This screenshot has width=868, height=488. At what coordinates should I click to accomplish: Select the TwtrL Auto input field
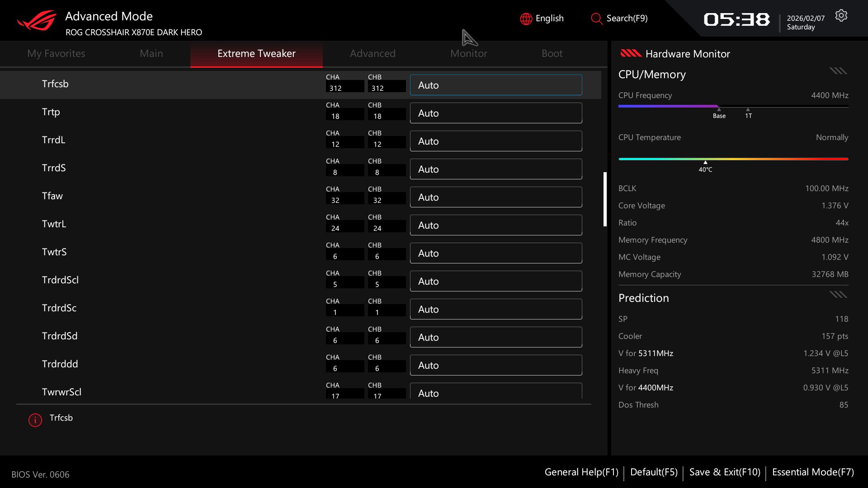click(495, 225)
